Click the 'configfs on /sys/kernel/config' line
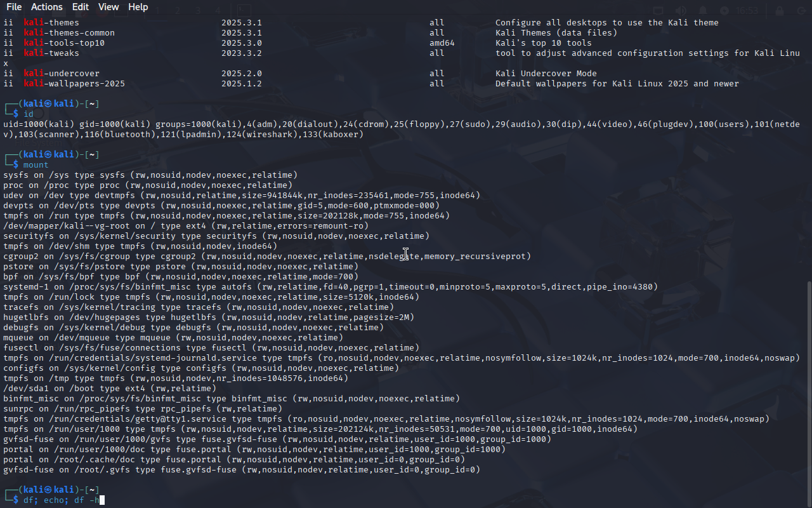The height and width of the screenshot is (508, 812). tap(201, 368)
